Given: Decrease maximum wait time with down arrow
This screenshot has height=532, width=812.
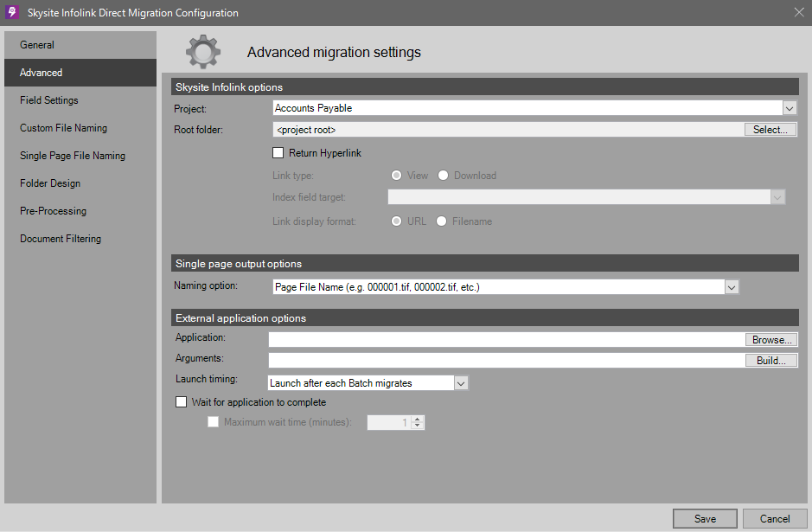Looking at the screenshot, I should (x=418, y=426).
